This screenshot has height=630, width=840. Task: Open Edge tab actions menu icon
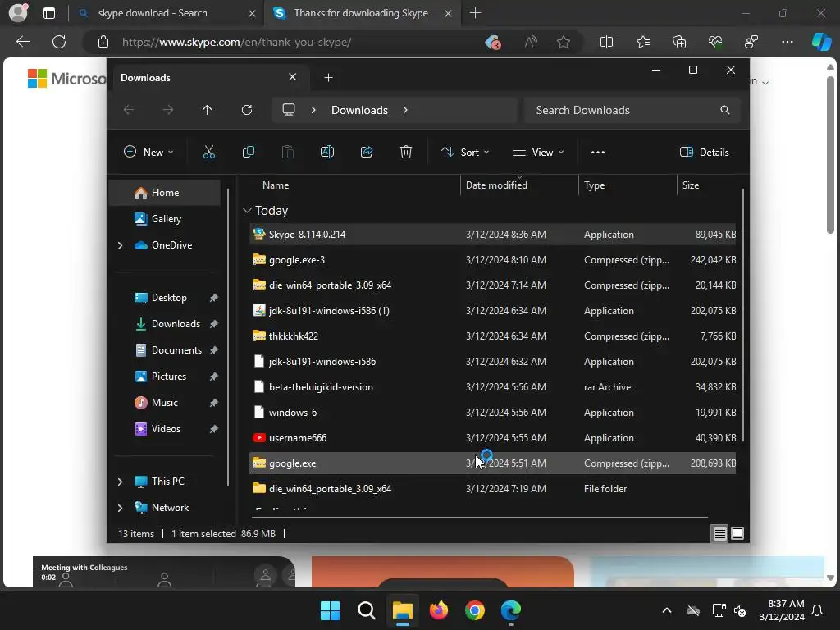(x=48, y=13)
